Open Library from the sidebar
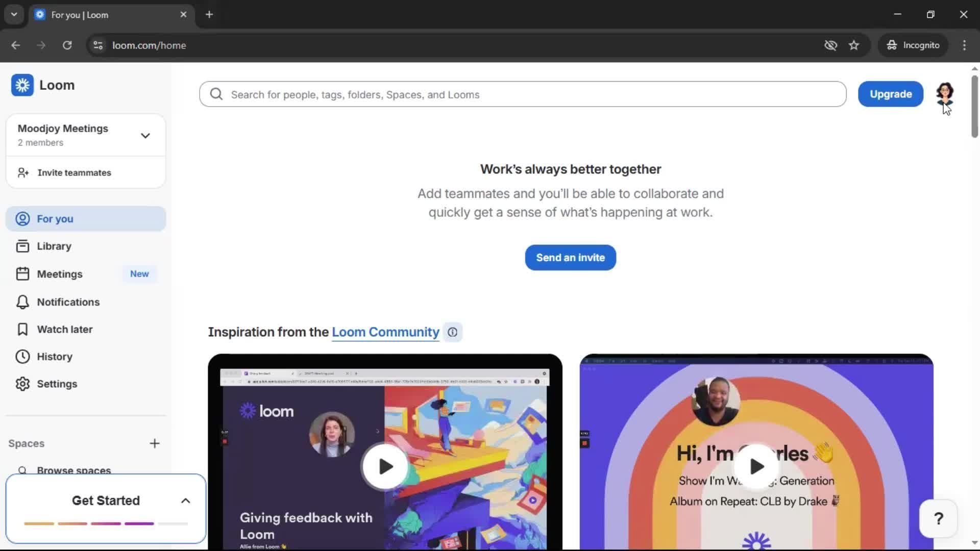Viewport: 980px width, 551px height. click(54, 246)
